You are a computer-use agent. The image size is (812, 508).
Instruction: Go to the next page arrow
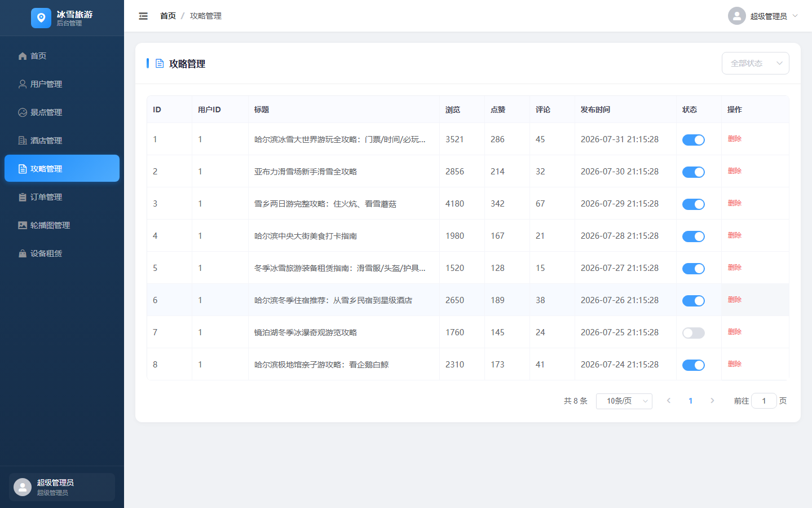[712, 401]
